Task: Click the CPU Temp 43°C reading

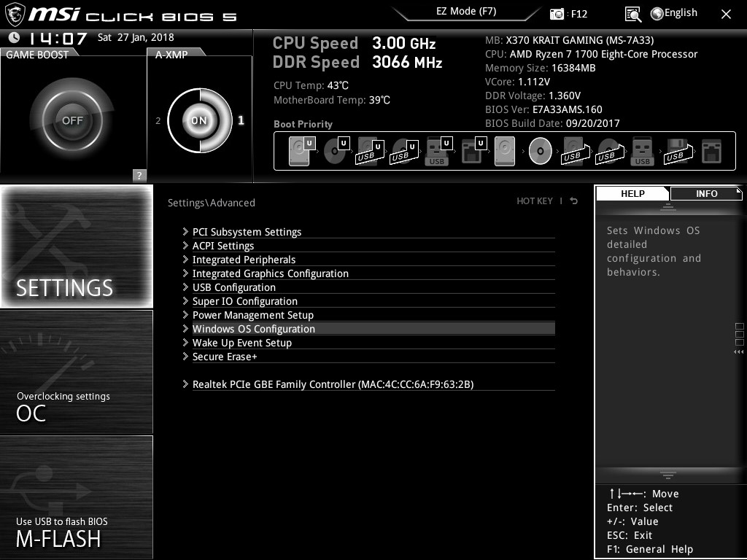Action: [311, 86]
